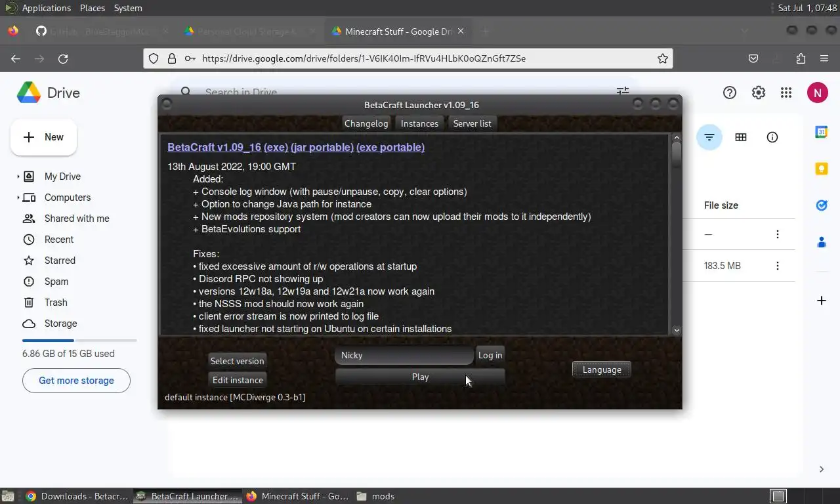Close the Minecraft Stuff browser tab

(x=461, y=31)
